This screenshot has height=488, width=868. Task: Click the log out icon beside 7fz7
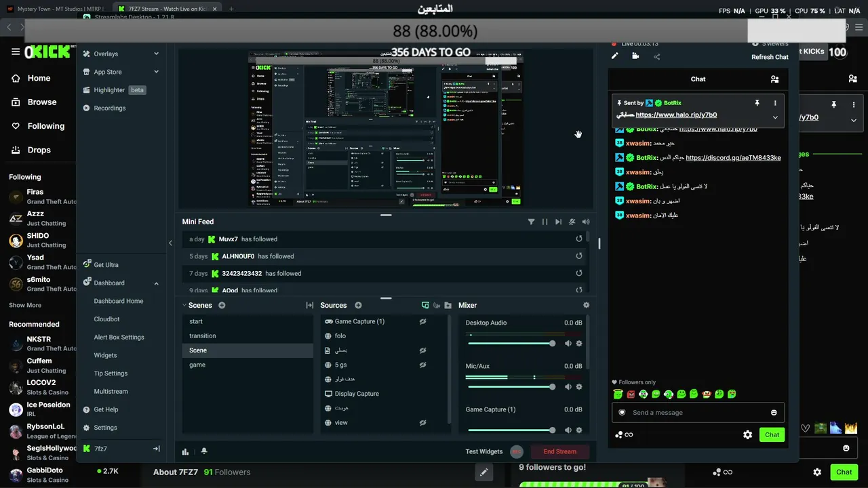(x=157, y=449)
